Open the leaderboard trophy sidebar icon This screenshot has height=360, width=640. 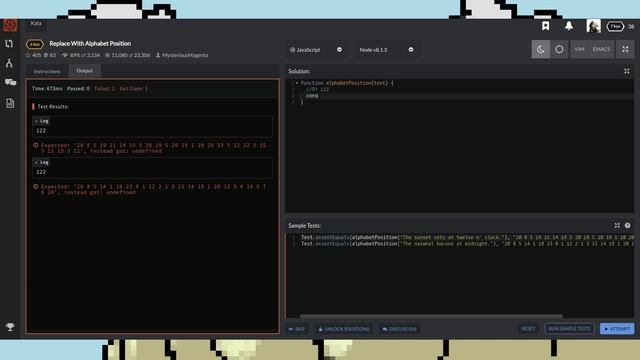10,327
